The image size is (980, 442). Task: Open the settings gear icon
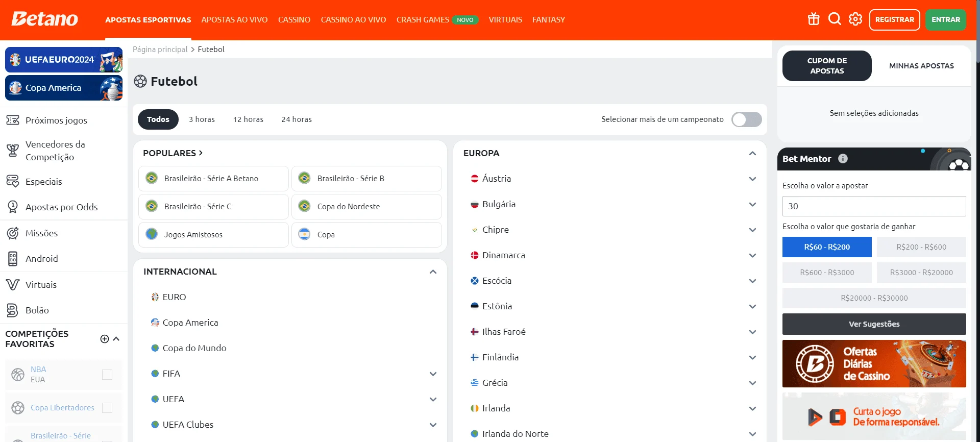[x=855, y=19]
